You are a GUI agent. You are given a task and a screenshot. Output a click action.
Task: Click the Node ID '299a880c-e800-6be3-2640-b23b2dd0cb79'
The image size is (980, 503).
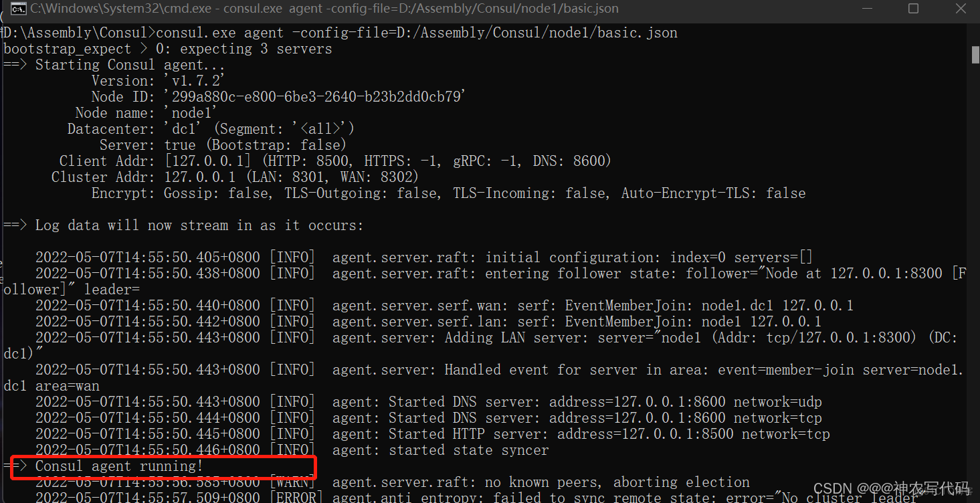314,97
